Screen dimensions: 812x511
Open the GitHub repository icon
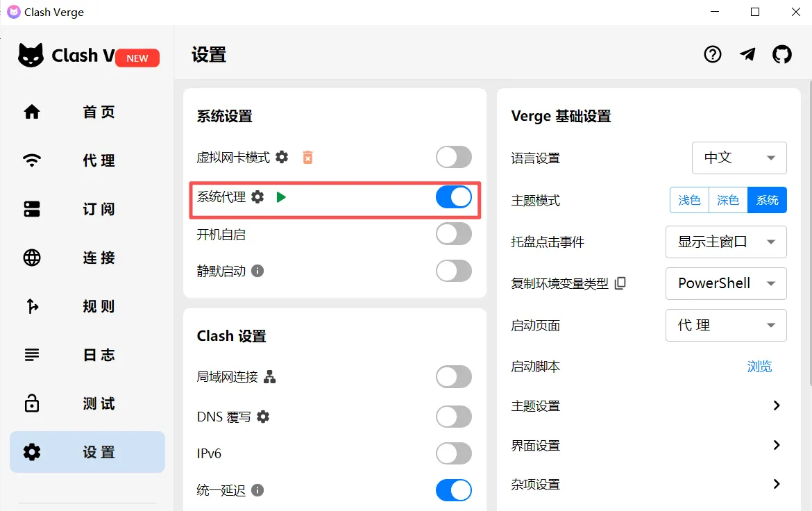[782, 53]
